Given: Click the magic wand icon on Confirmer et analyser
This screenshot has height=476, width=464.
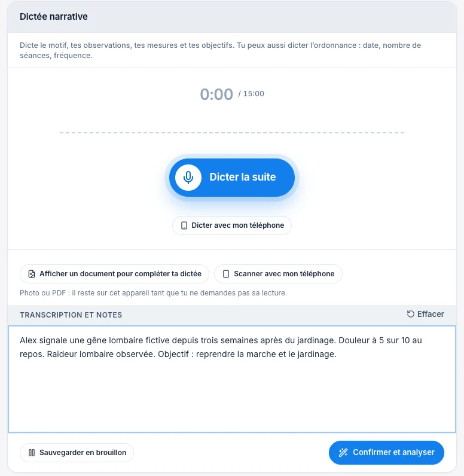Looking at the screenshot, I should tap(343, 452).
